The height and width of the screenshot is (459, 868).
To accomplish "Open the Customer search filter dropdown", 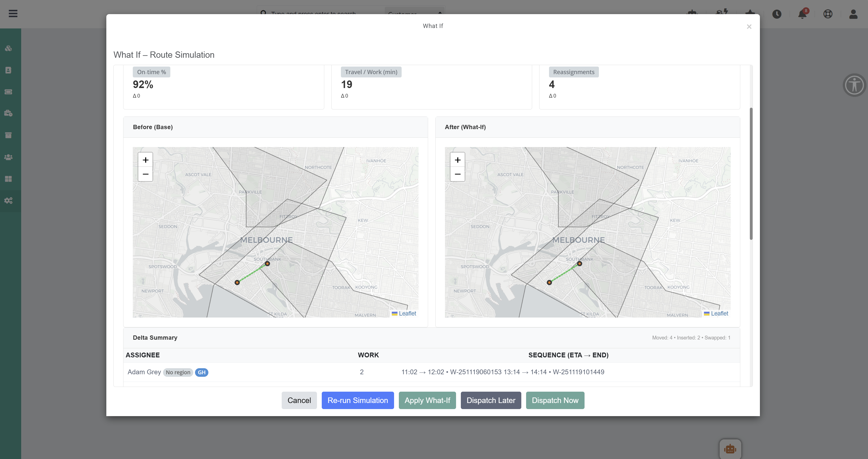I will click(x=415, y=13).
